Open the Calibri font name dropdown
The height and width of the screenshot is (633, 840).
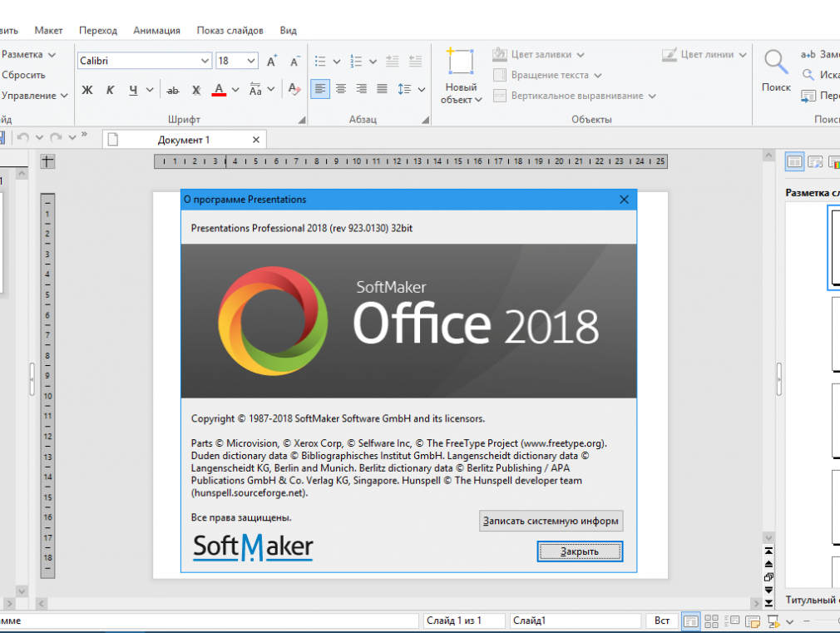point(205,61)
